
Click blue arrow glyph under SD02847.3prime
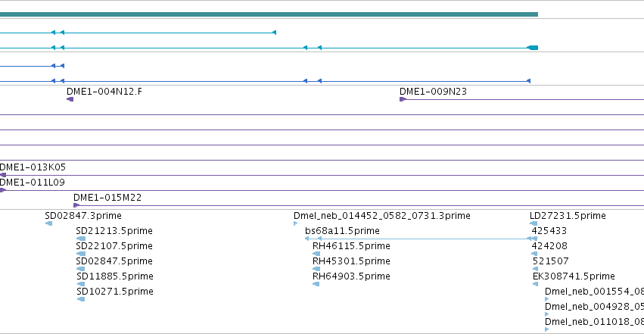click(x=49, y=223)
